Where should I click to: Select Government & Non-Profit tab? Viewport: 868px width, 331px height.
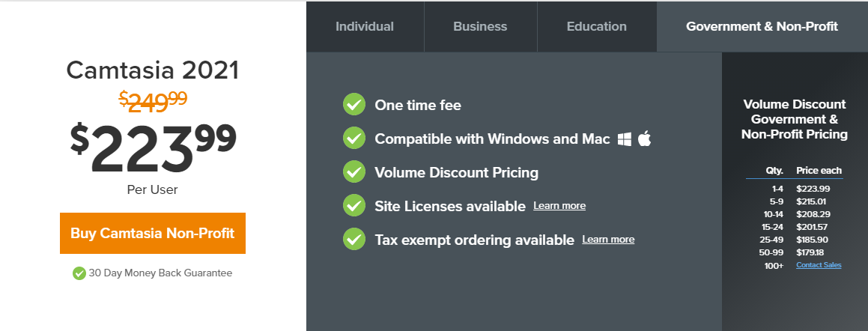pos(762,26)
